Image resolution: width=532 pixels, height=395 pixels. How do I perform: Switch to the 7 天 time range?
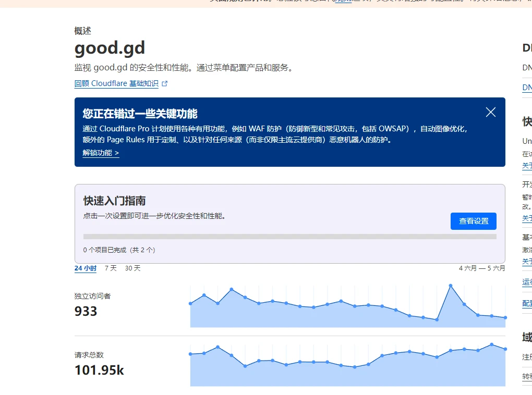click(111, 268)
